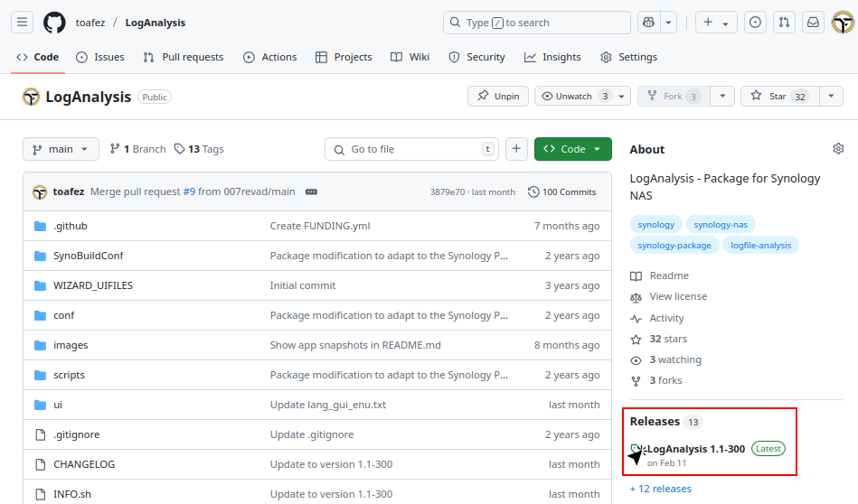Click the add file plus button
This screenshot has height=504, width=858.
516,149
